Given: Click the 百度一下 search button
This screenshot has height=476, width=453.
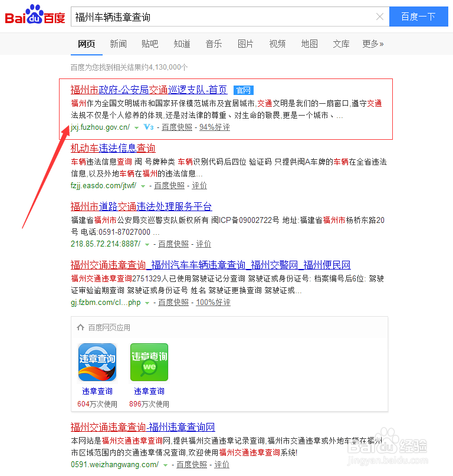Looking at the screenshot, I should point(418,17).
